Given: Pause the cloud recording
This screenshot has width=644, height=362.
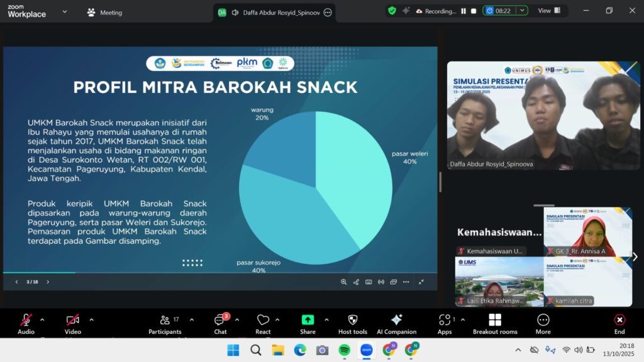Looking at the screenshot, I should coord(464,11).
